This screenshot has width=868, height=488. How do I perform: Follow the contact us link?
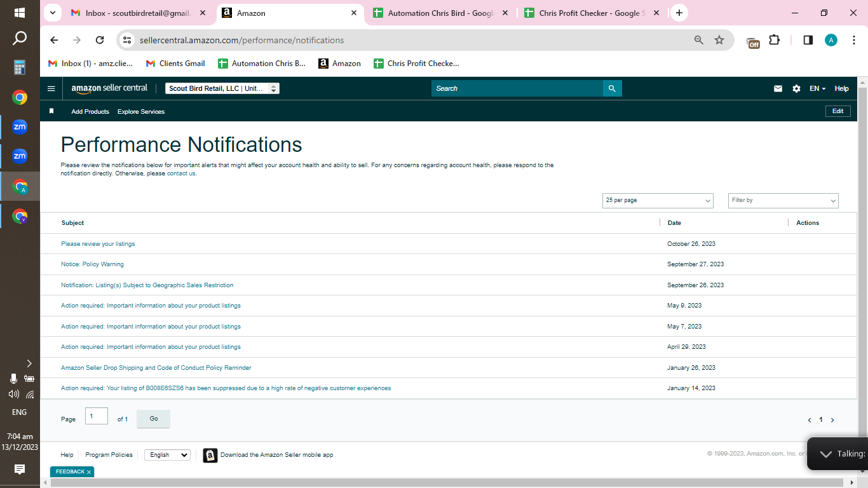point(181,173)
